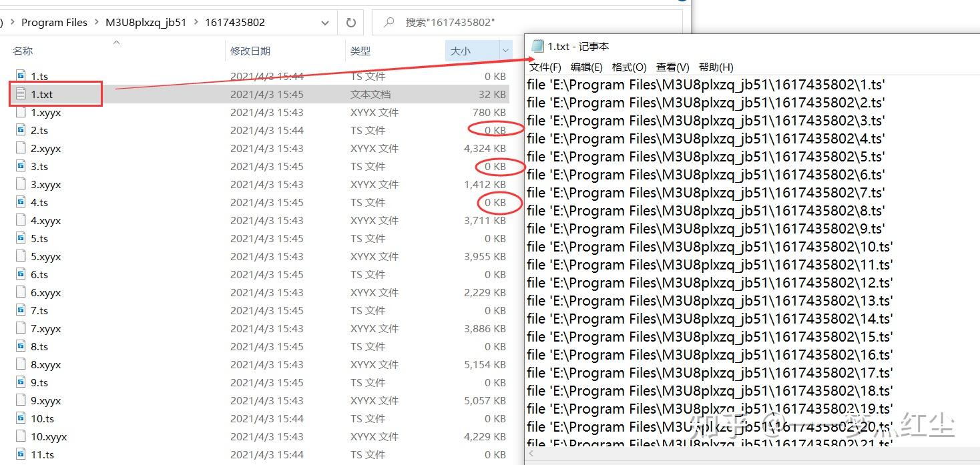Click the Notepad icon in 1.txt title bar

pyautogui.click(x=536, y=45)
